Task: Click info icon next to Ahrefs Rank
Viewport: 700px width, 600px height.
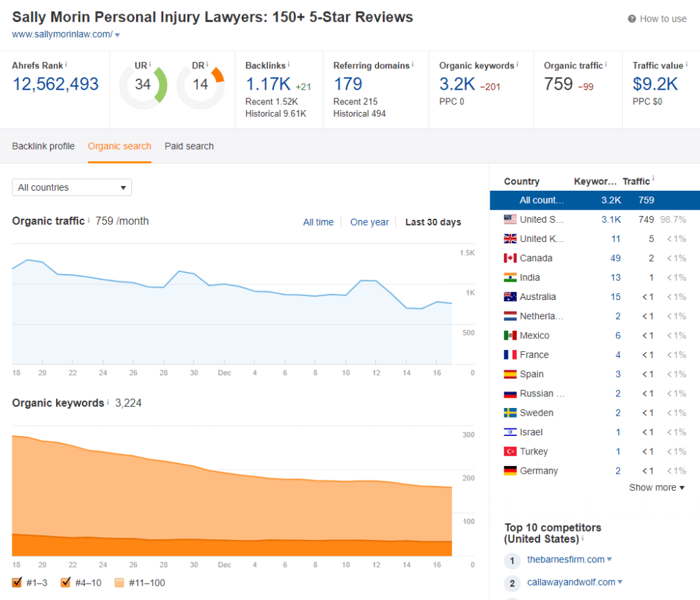Action: pyautogui.click(x=66, y=64)
